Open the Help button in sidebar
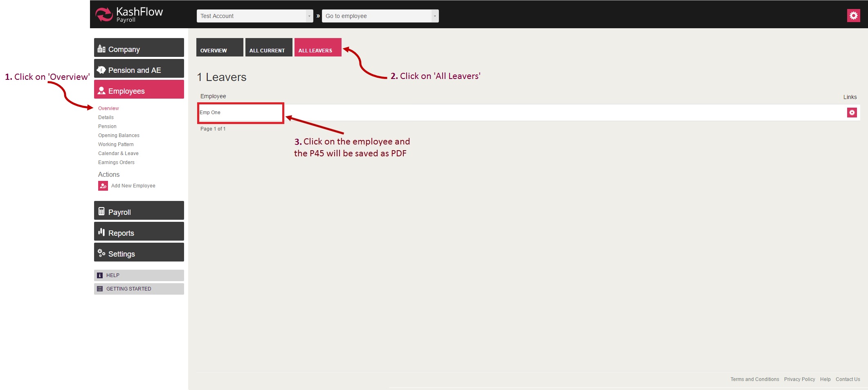 pos(139,275)
